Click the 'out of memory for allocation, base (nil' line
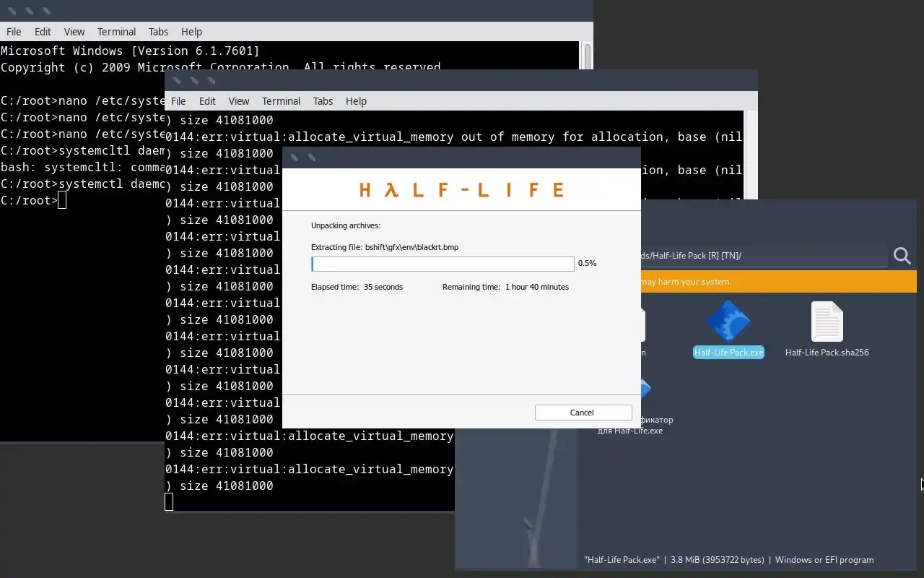The image size is (924, 578). tap(454, 137)
